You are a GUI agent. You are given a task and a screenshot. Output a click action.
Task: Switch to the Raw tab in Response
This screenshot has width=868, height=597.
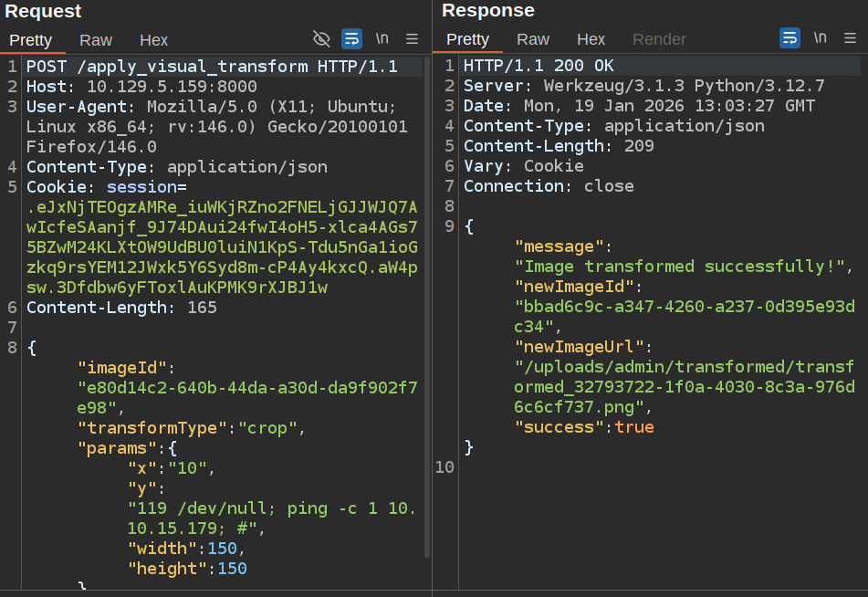coord(533,39)
